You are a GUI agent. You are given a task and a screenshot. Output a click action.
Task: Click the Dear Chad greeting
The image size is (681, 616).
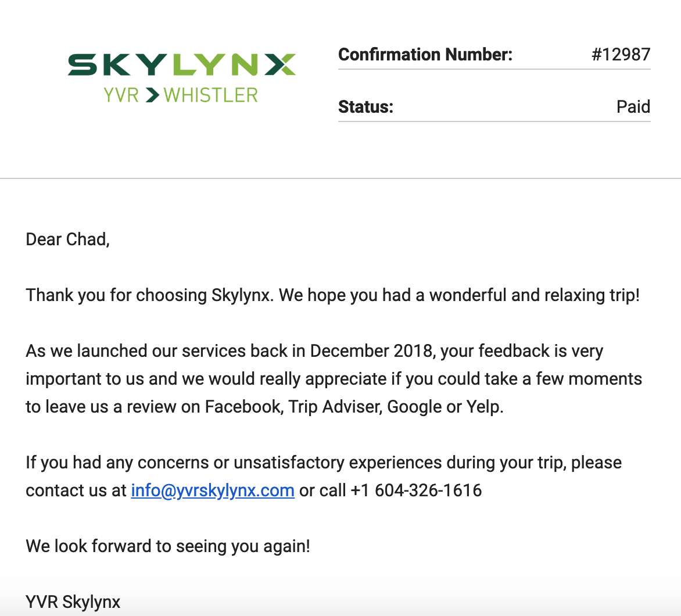coord(67,239)
